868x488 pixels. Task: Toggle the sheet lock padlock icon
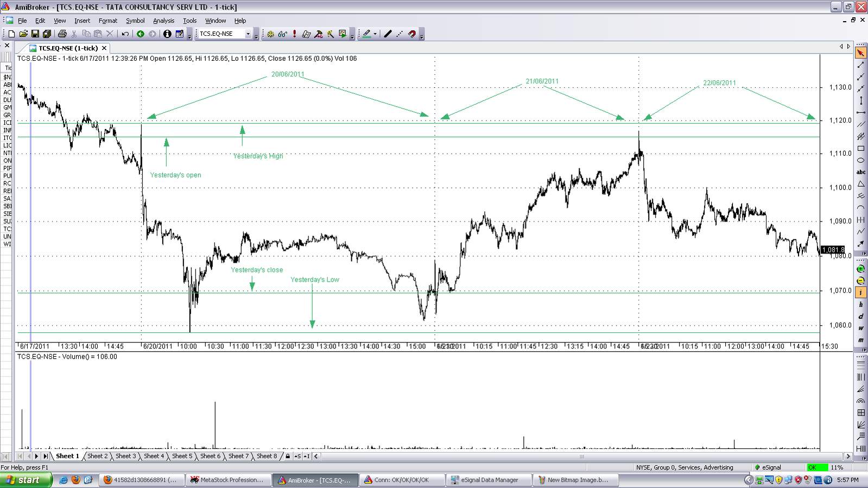pos(288,456)
